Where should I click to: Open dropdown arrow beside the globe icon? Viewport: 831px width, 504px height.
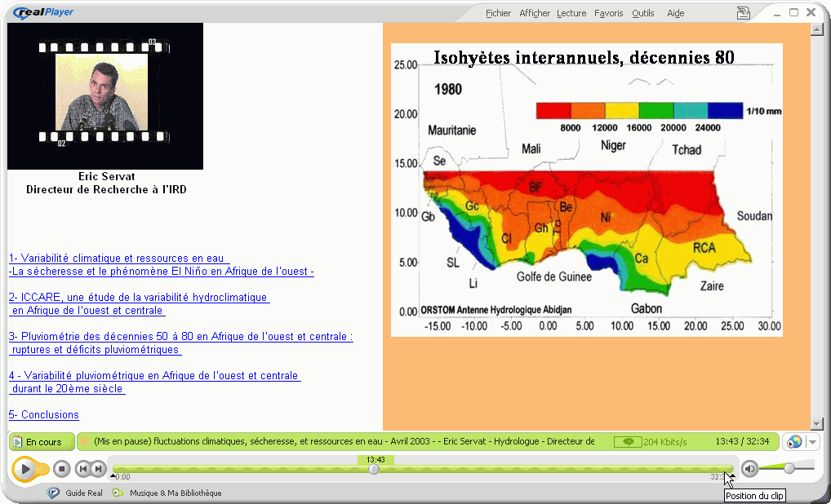pos(812,442)
